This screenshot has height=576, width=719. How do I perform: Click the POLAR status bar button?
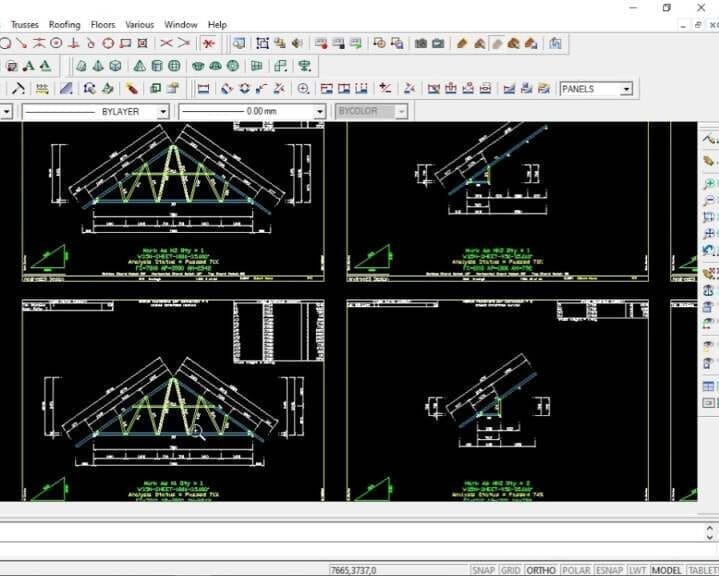(x=575, y=570)
